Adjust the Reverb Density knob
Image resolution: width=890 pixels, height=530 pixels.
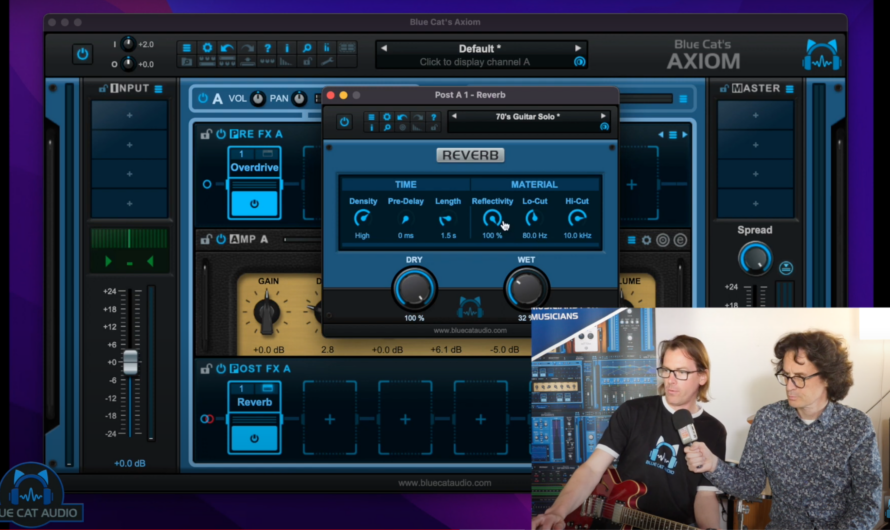click(362, 218)
